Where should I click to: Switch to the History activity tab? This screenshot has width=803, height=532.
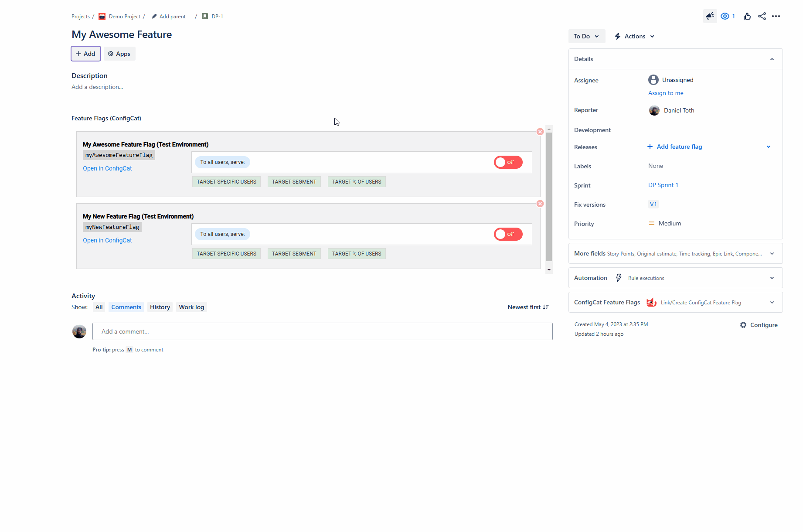(160, 307)
